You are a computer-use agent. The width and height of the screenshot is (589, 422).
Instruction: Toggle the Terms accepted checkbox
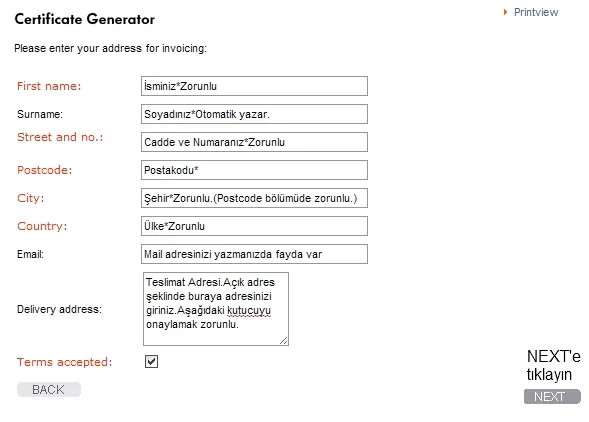tap(151, 361)
